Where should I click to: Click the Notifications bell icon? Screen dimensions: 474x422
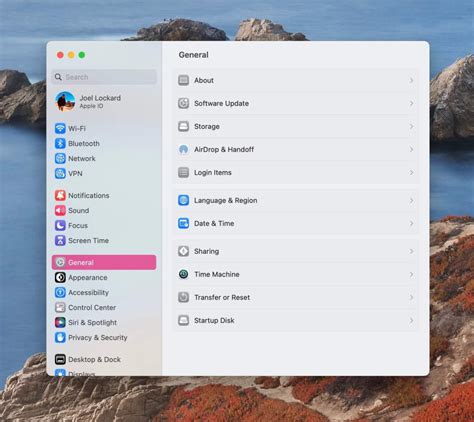pyautogui.click(x=60, y=195)
